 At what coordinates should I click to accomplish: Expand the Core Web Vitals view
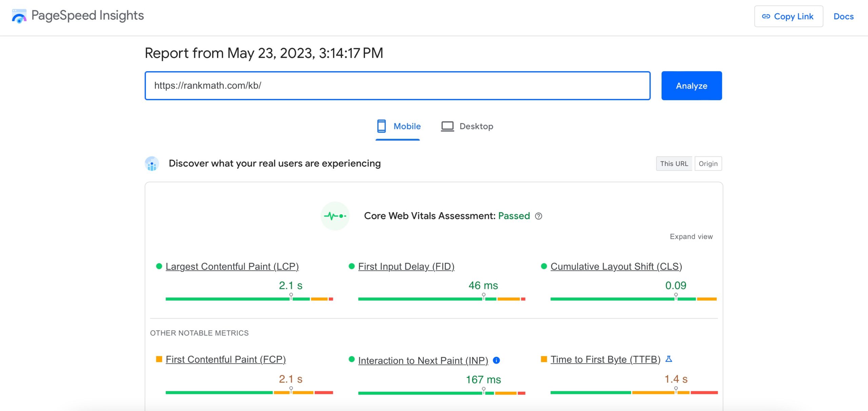691,237
